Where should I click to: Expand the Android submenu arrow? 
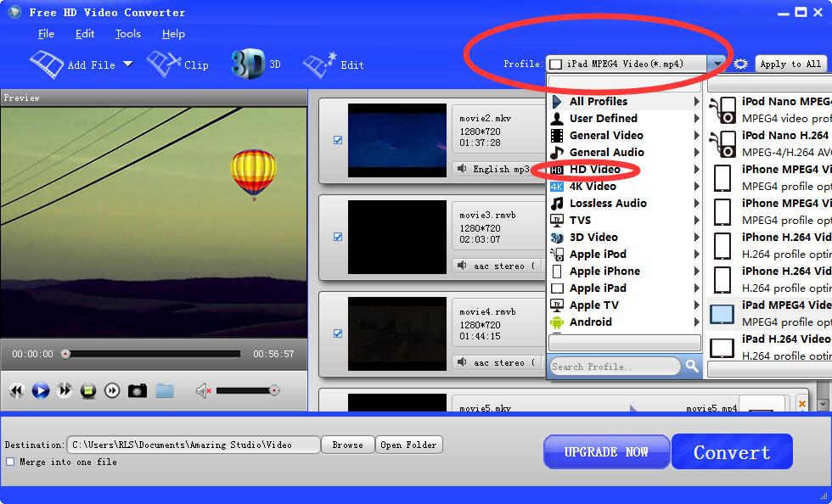696,322
